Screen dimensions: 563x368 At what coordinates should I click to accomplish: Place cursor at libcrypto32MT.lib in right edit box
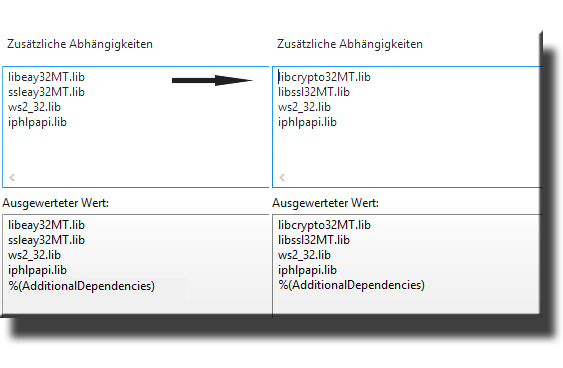coord(324,77)
